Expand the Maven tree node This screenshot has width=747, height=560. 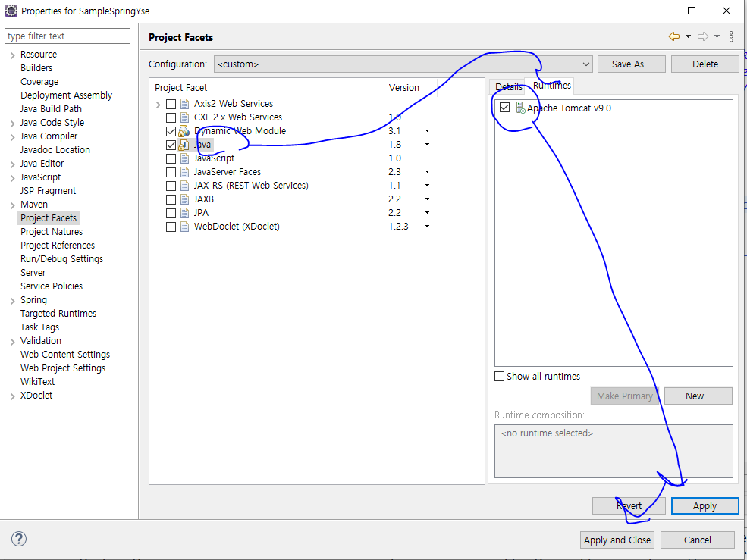(12, 205)
